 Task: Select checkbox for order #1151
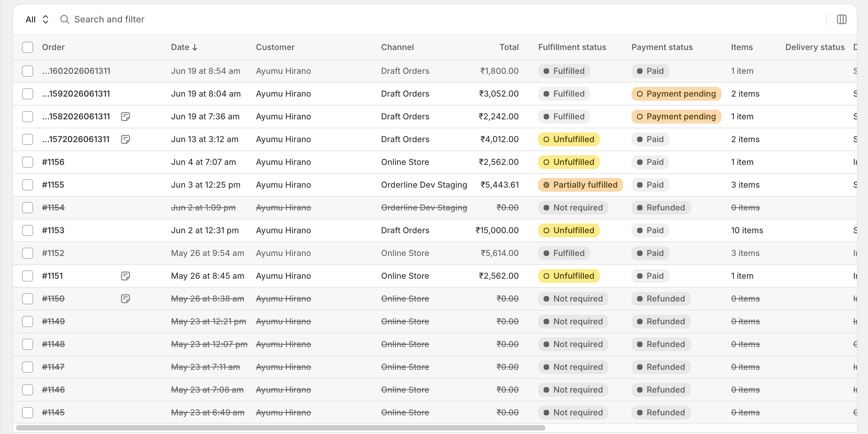28,276
